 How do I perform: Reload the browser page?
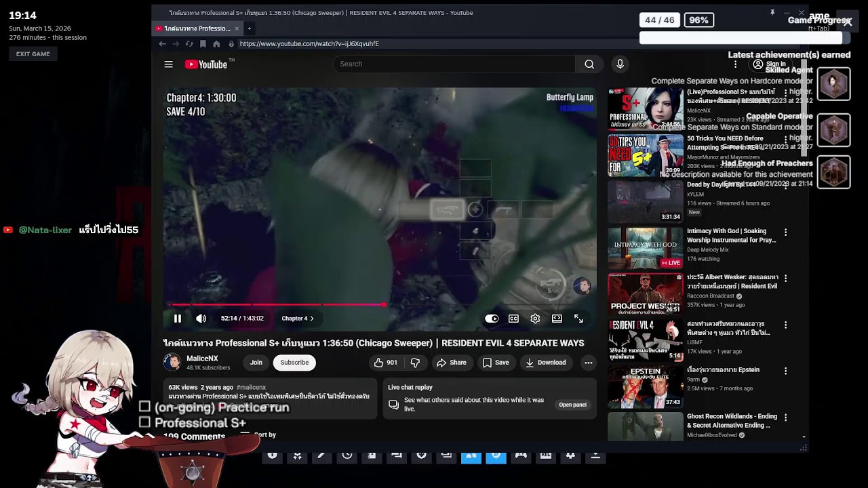point(189,43)
